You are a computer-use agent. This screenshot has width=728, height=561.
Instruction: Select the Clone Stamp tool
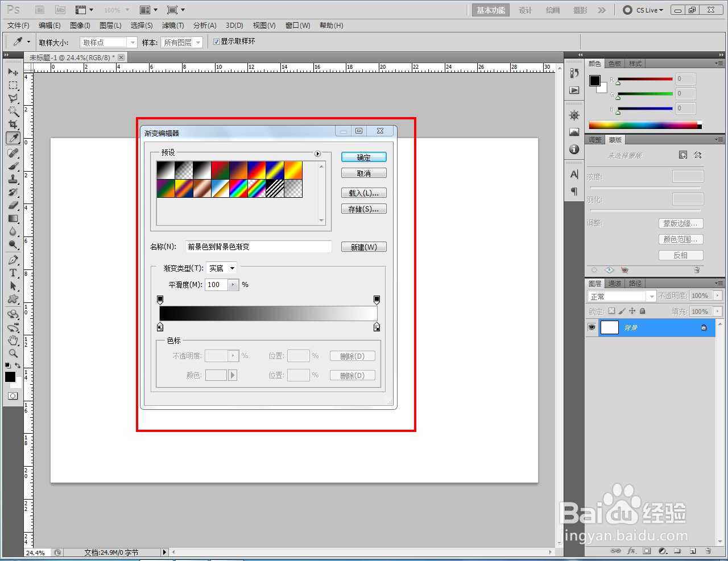click(x=13, y=180)
